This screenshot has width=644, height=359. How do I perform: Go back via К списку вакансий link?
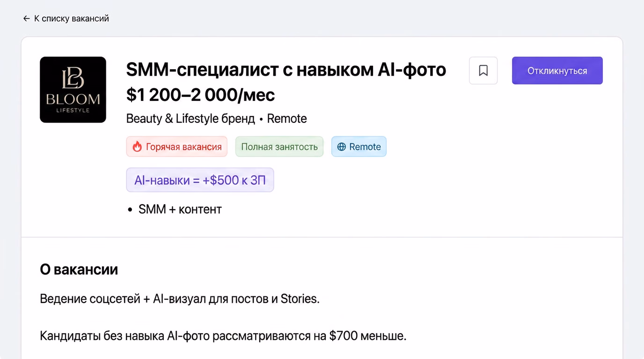66,19
